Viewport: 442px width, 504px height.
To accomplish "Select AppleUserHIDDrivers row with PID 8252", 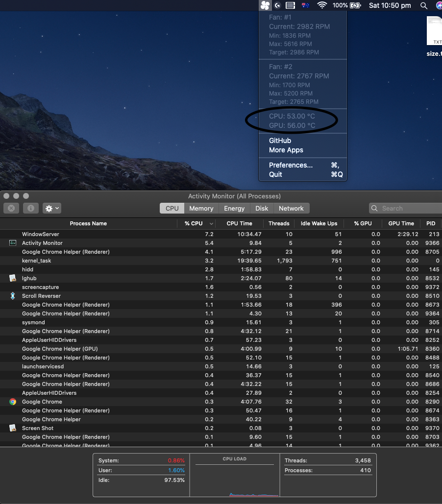I will [x=221, y=340].
